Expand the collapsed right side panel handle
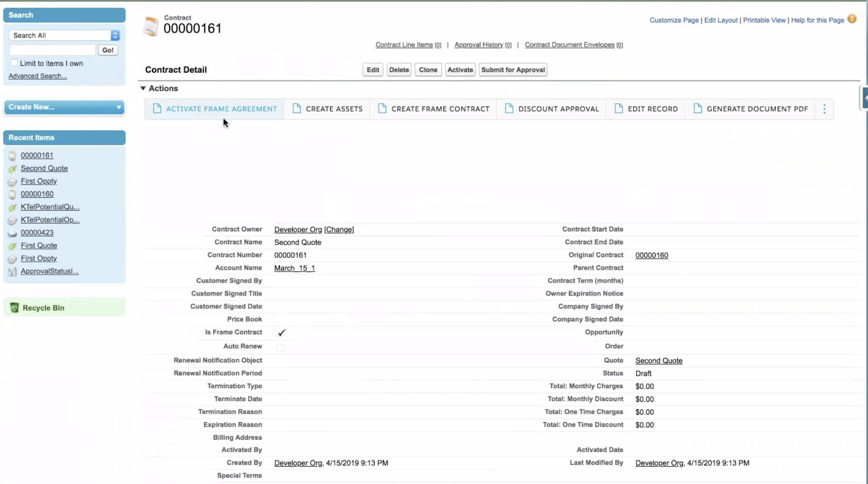Viewport: 868px width, 484px height. point(864,98)
